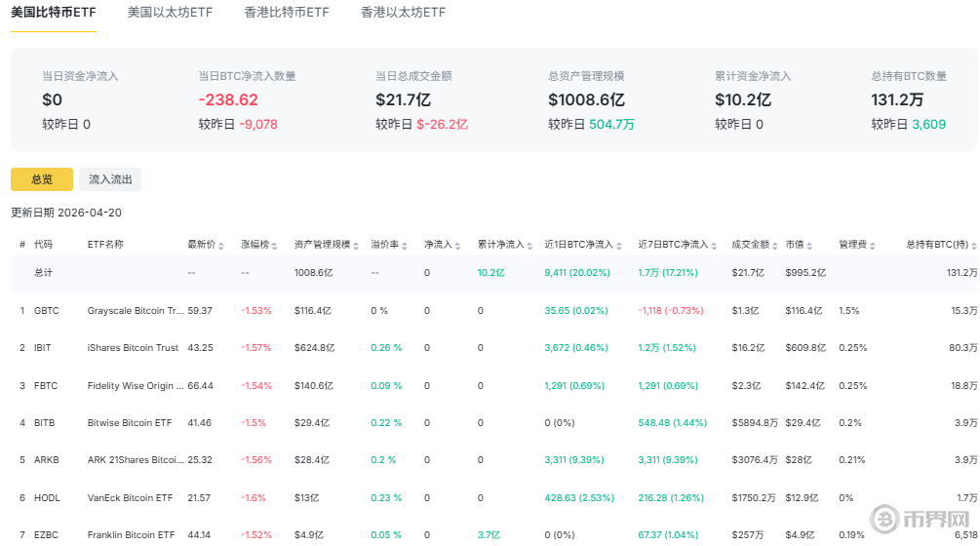The image size is (980, 546).
Task: Sort by 累计净流入 using its sort arrows
Action: click(x=529, y=246)
